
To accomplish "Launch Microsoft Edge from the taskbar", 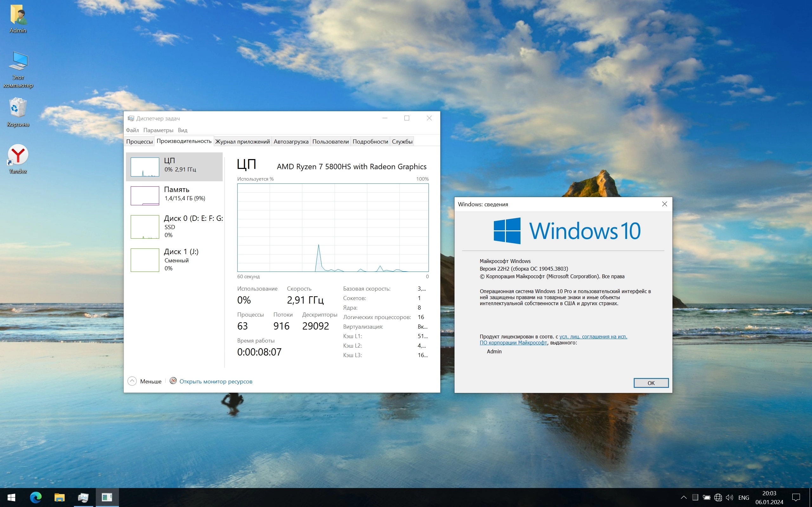I will click(x=36, y=497).
